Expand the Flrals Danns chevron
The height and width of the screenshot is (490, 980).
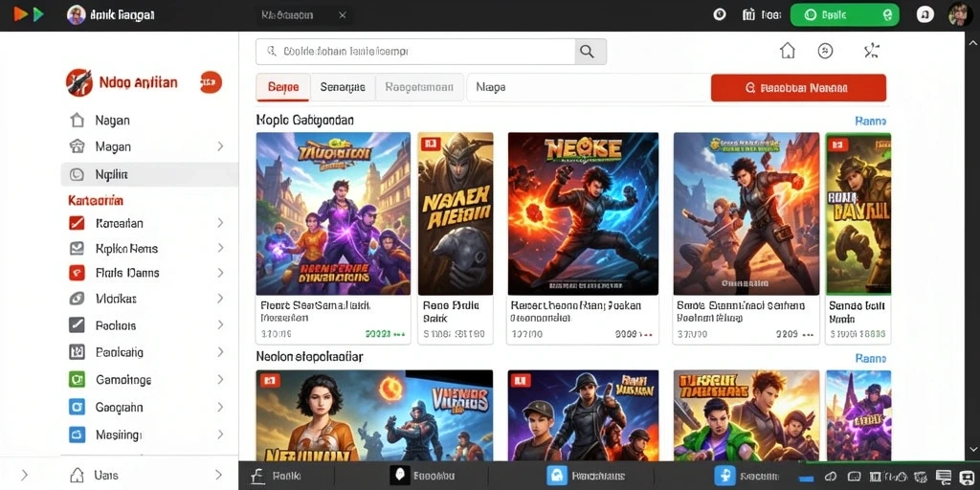point(221,273)
